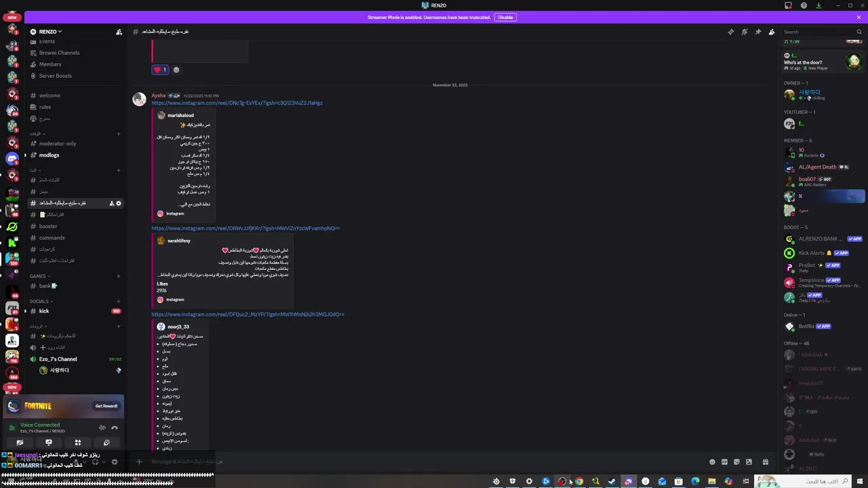Expand the RENZO server dropdown
868x488 pixels.
[50, 32]
